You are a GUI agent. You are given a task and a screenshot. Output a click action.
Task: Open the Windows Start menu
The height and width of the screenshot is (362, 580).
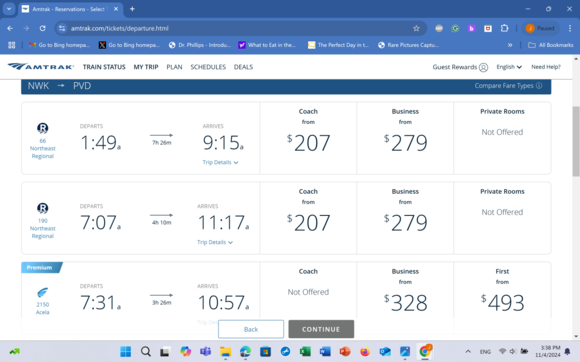[x=126, y=352]
